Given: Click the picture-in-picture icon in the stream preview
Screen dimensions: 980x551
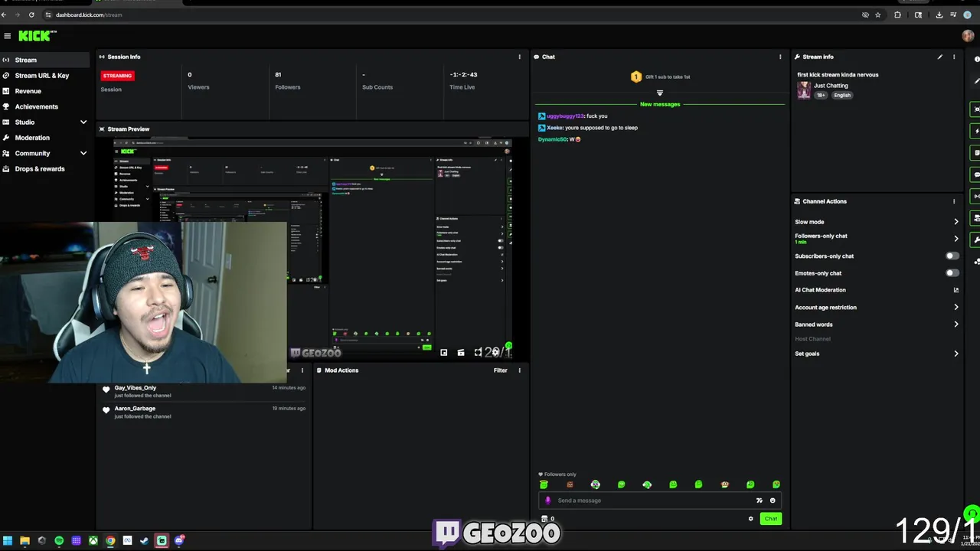Looking at the screenshot, I should pyautogui.click(x=444, y=352).
